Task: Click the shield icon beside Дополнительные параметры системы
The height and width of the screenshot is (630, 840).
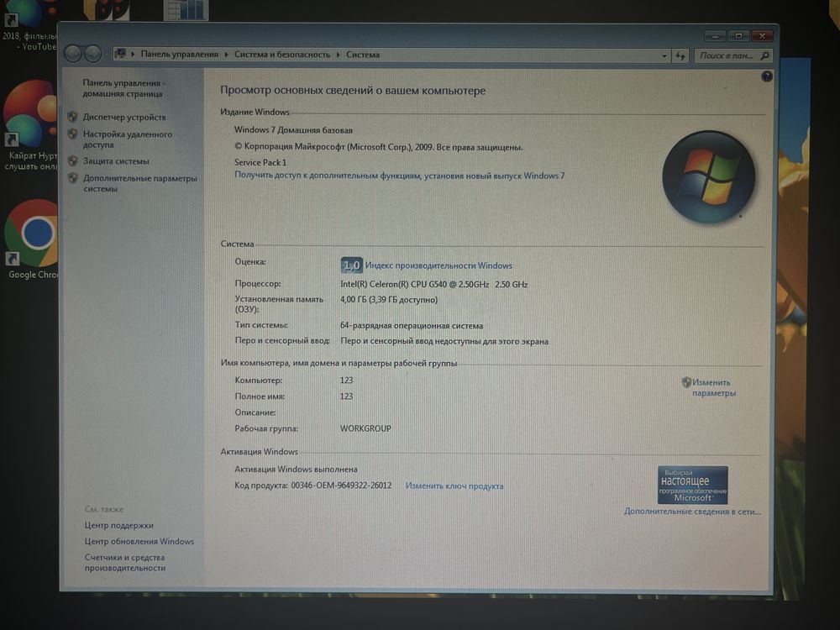Action: pos(73,178)
